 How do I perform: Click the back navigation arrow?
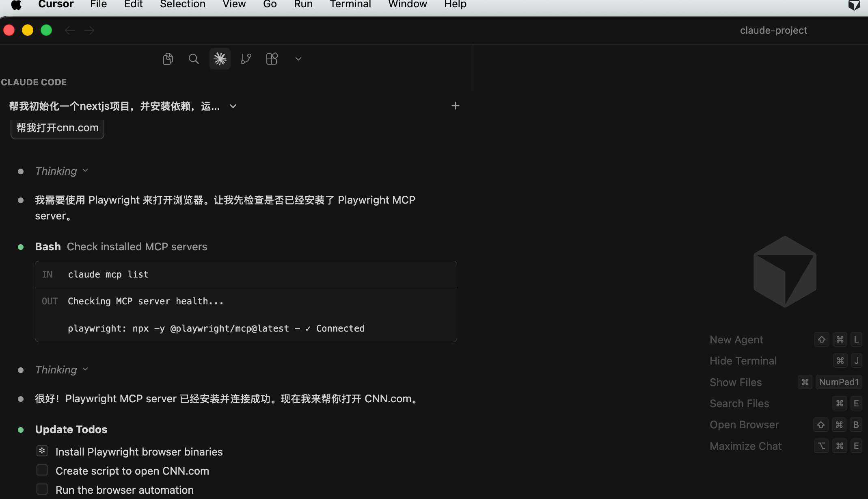(x=70, y=30)
